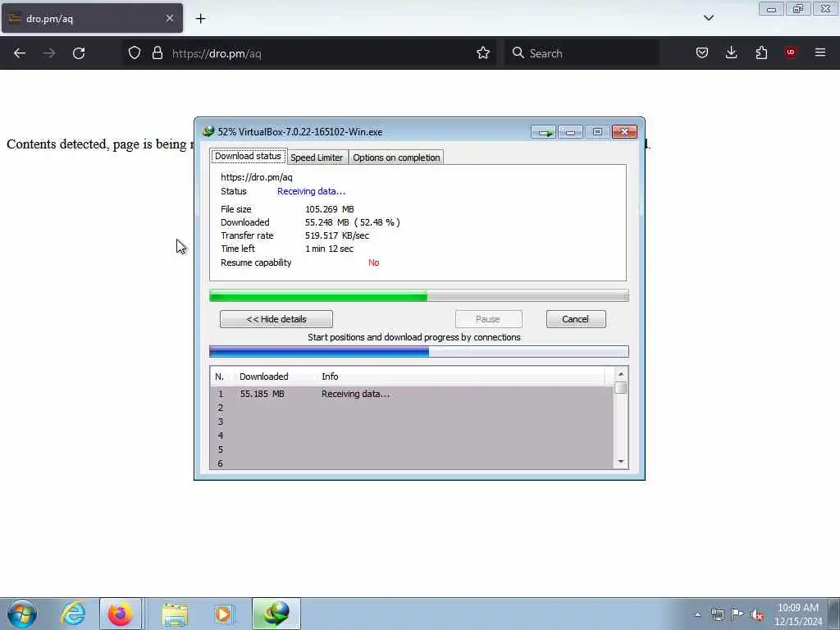
Task: Open the clock showing 10:09 AM
Action: click(798, 614)
